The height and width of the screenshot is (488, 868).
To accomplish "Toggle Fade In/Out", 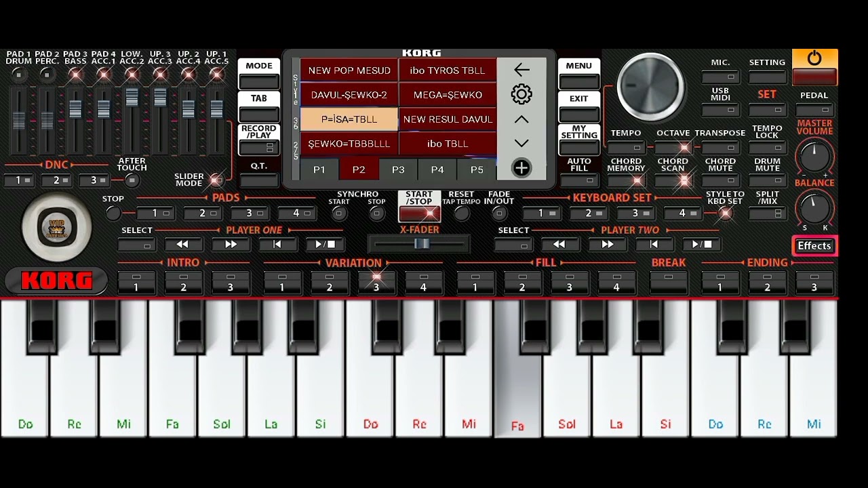I will (499, 213).
